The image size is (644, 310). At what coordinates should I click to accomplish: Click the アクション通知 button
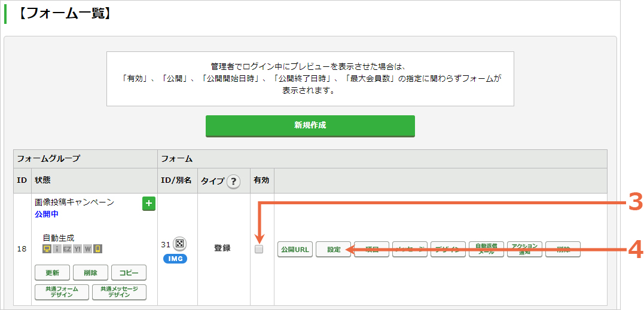[x=525, y=249]
